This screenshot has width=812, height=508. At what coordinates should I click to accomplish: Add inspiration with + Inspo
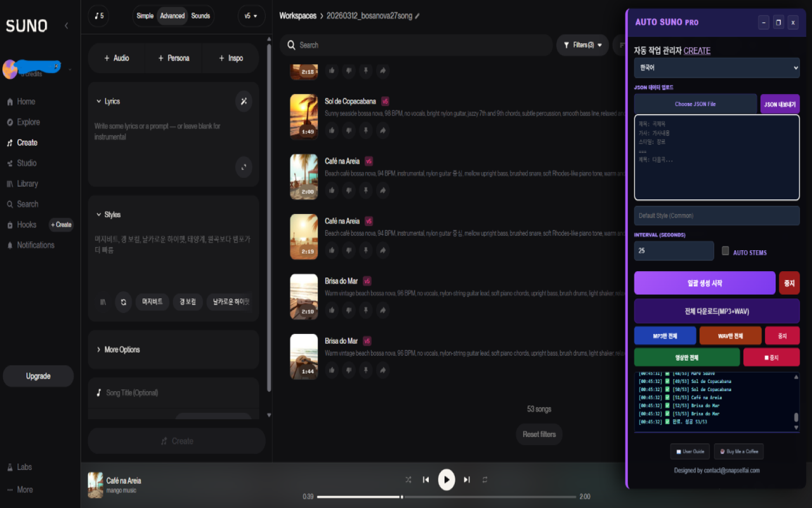pos(231,58)
